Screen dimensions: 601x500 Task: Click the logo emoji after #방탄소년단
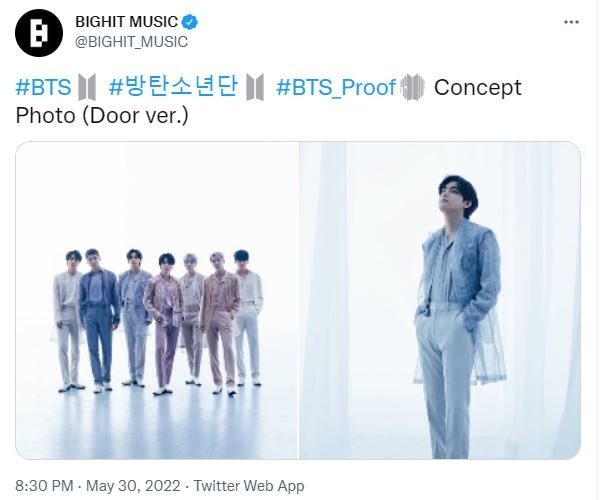(x=255, y=87)
